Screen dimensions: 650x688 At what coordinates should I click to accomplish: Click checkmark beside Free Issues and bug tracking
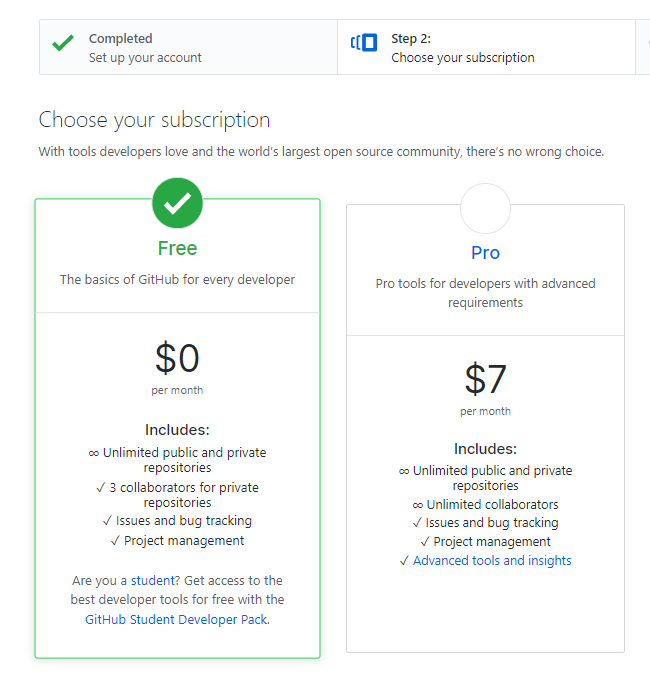[108, 520]
